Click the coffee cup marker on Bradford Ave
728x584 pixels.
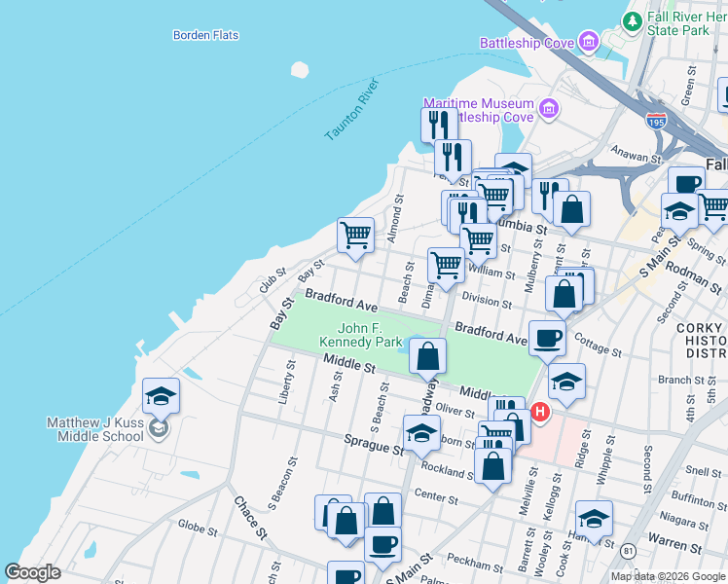(x=547, y=340)
